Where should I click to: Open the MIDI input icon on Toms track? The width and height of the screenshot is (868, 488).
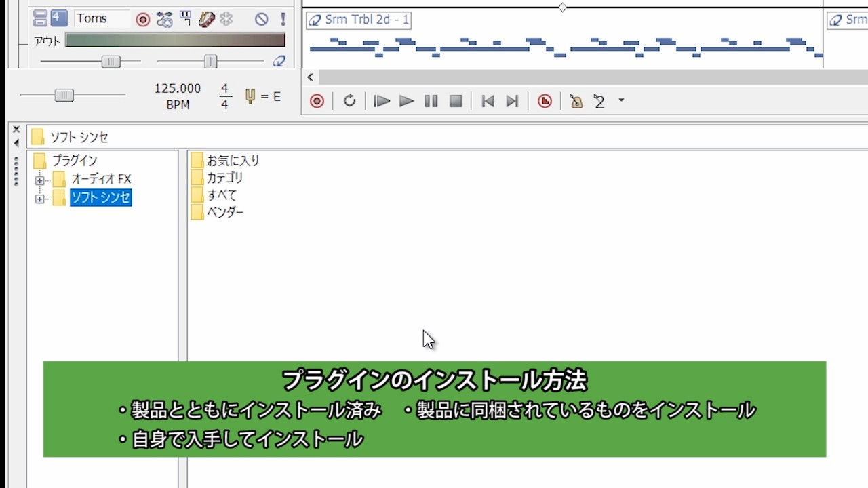tap(184, 19)
